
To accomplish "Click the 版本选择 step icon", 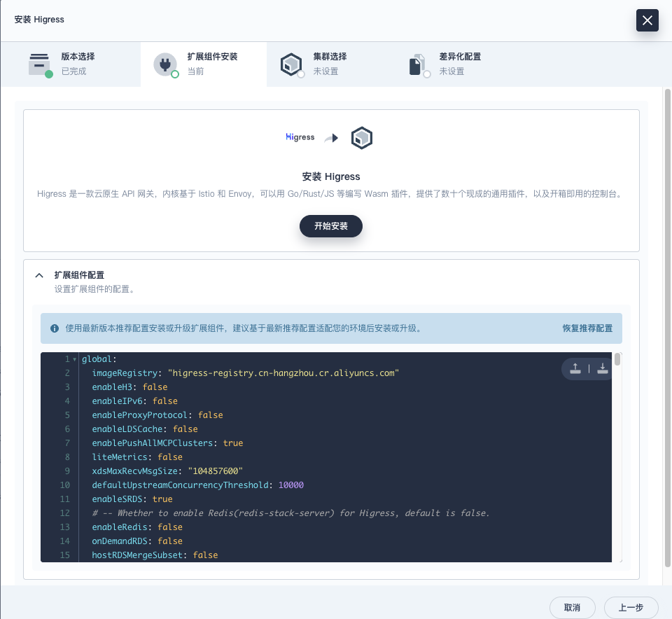I will click(x=39, y=64).
